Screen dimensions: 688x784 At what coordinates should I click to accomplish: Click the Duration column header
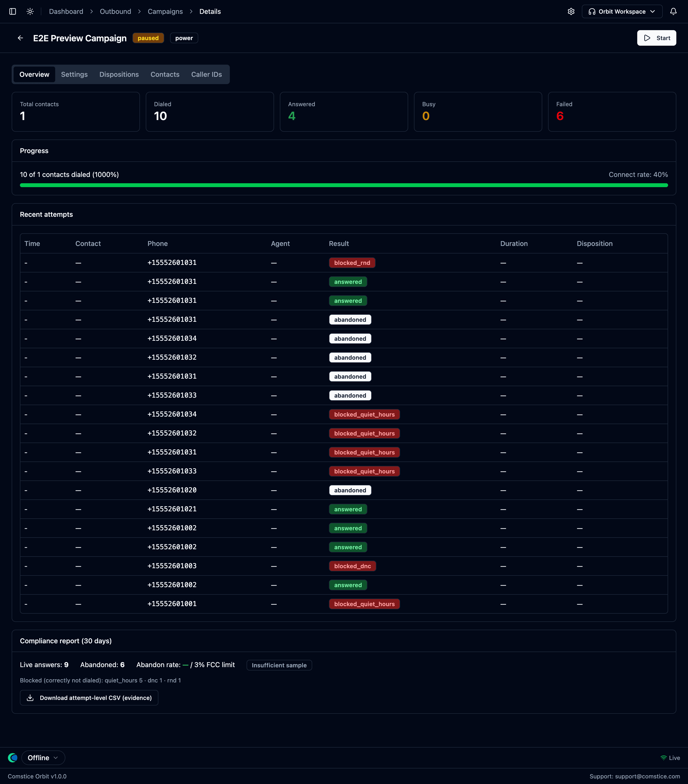pyautogui.click(x=514, y=244)
